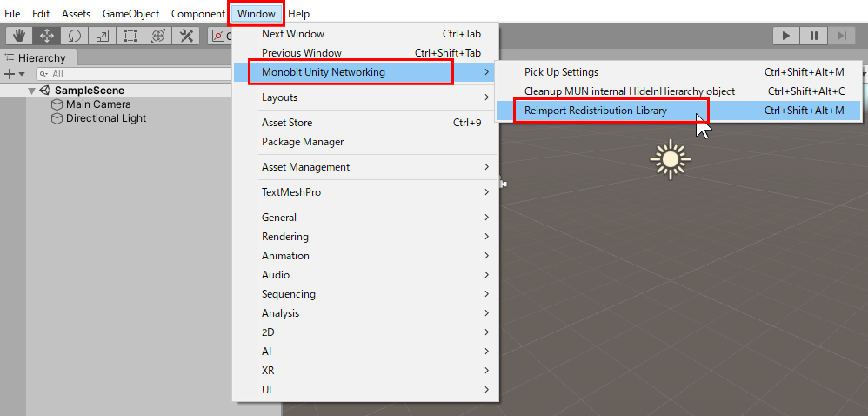
Task: Click the Step frame button
Action: point(841,36)
